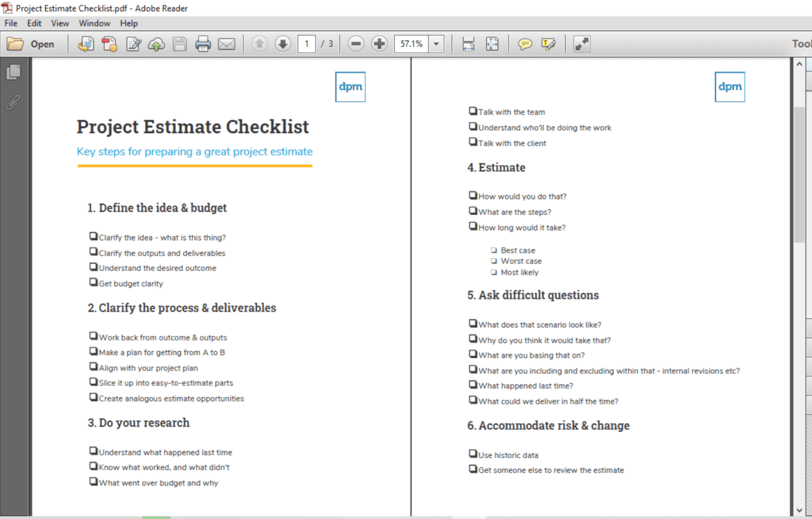Check 'Understand the desired outcome' box
The image size is (812, 519).
tap(94, 267)
